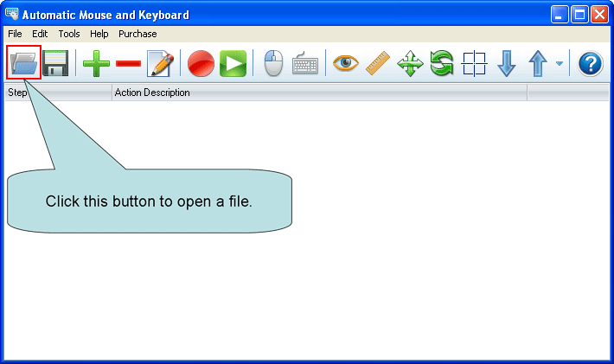Expand the small dropdown arrow beside up arrow

[560, 63]
